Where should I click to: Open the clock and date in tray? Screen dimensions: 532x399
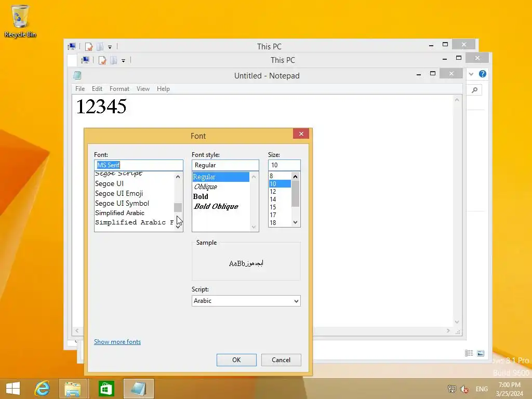[509, 389]
